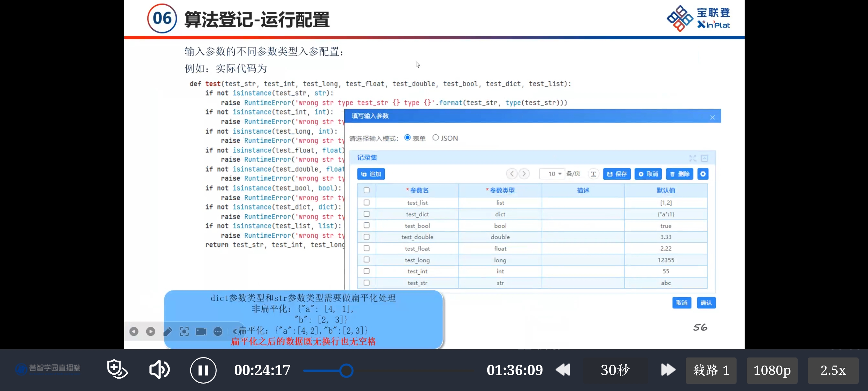Mute the volume speaker icon
Screen dimensions: 868x391
tap(159, 369)
